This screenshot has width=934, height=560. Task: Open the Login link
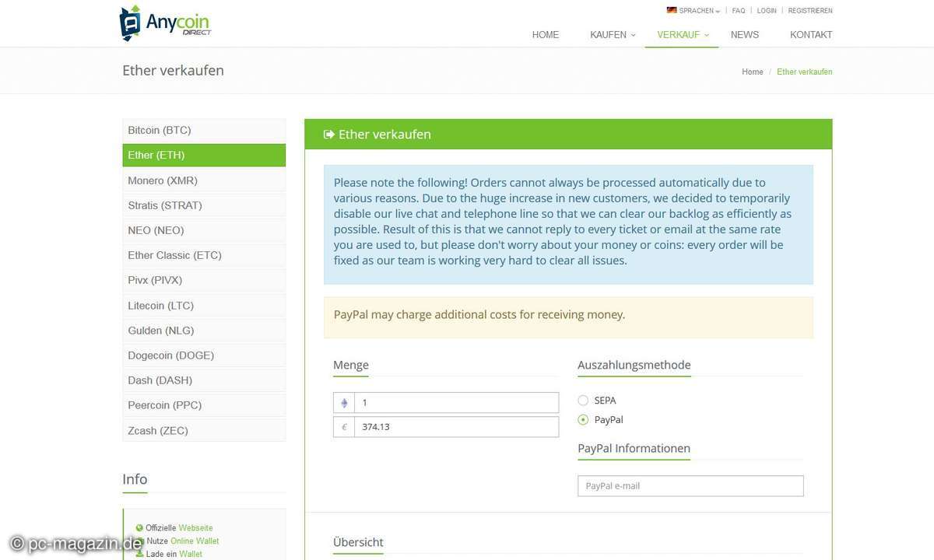766,11
